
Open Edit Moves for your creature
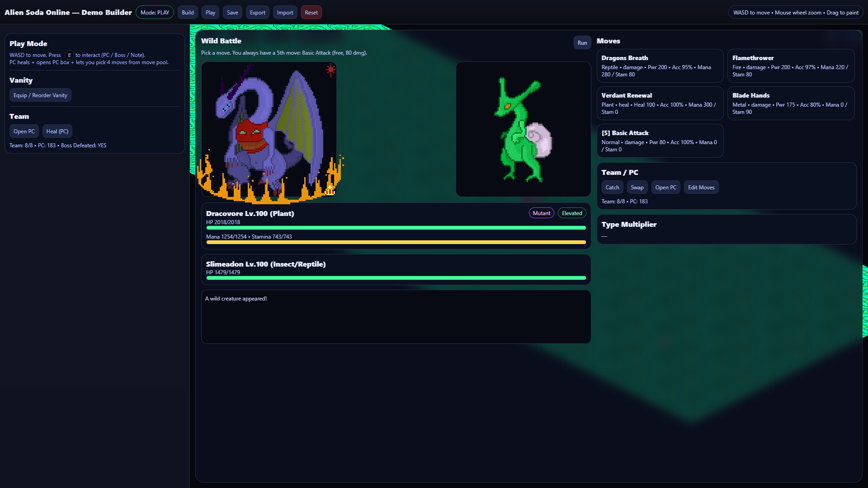[701, 187]
